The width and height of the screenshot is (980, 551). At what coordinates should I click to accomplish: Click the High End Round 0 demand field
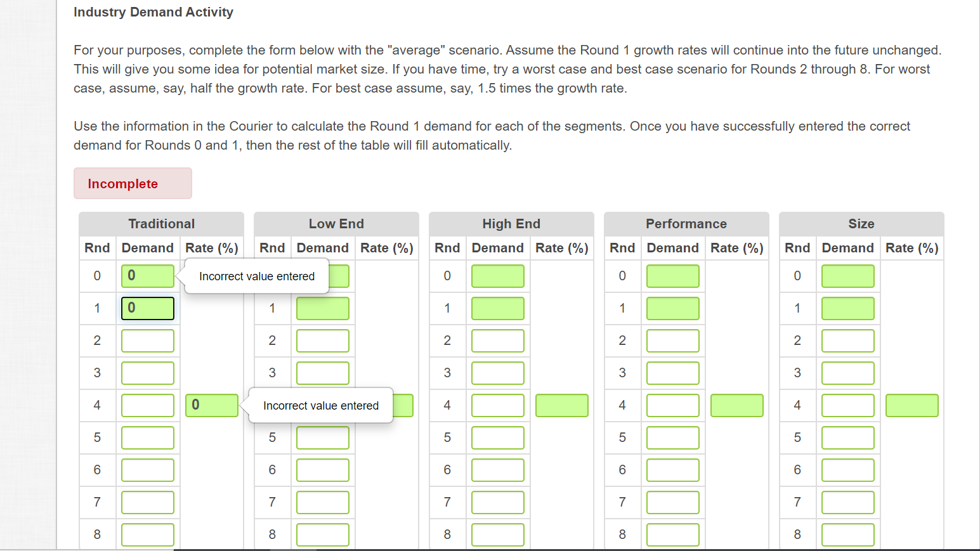click(x=497, y=276)
